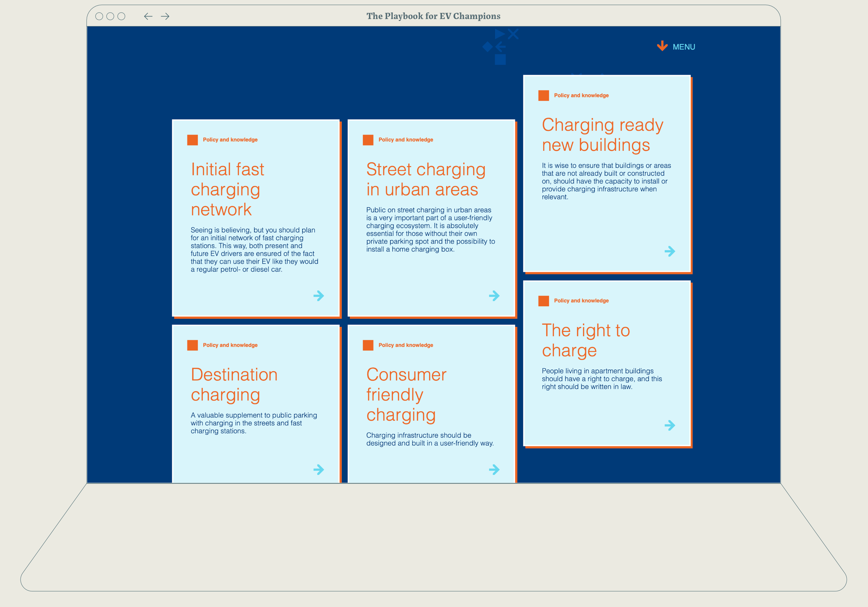868x607 pixels.
Task: Click arrow on Consumer friendly charging card
Action: click(494, 470)
